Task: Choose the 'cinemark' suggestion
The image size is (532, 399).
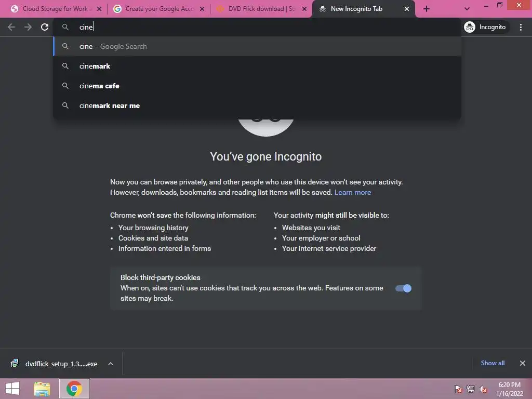Action: (x=257, y=66)
